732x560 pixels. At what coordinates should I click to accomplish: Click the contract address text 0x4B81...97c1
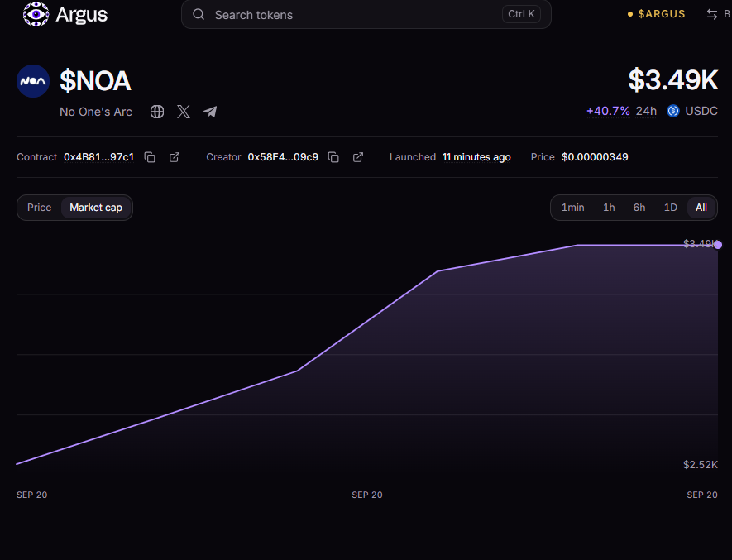[x=99, y=157]
